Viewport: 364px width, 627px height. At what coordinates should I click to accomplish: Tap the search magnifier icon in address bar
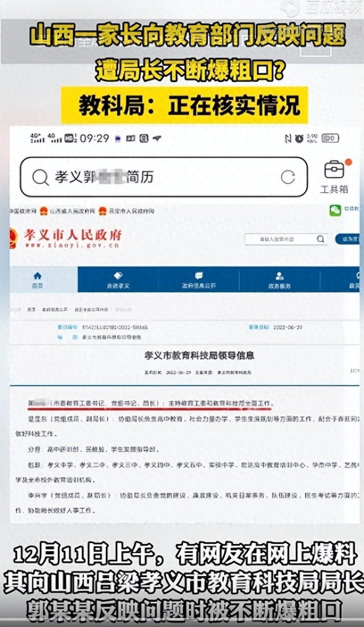tap(40, 177)
